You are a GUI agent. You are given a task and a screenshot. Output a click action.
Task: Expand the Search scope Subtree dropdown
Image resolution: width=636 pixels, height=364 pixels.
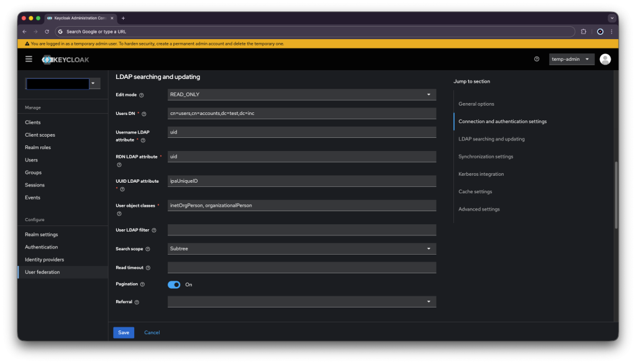click(301, 248)
